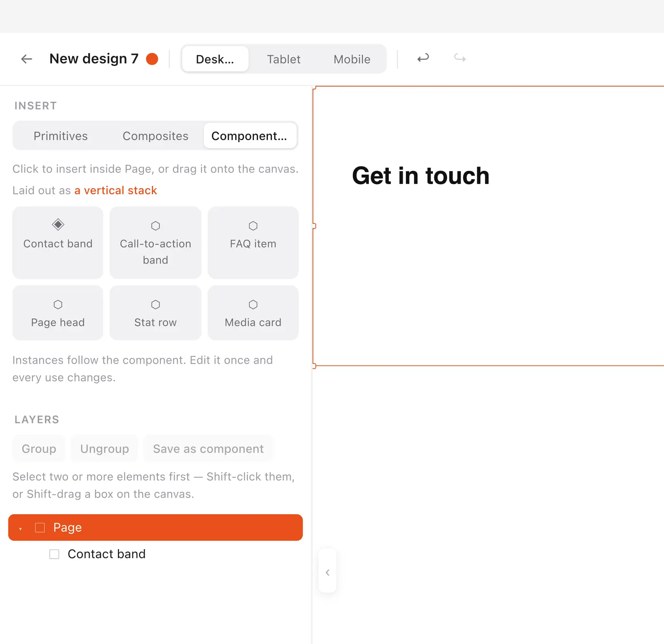Screen dimensions: 664x644
Task: Click the New design 7 title
Action: [94, 58]
